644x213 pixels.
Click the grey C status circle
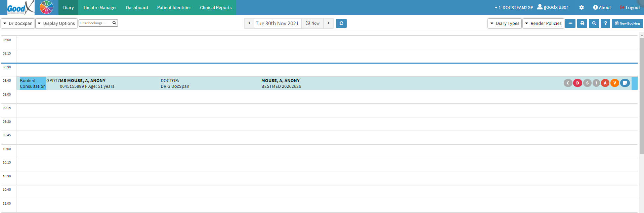click(x=568, y=83)
